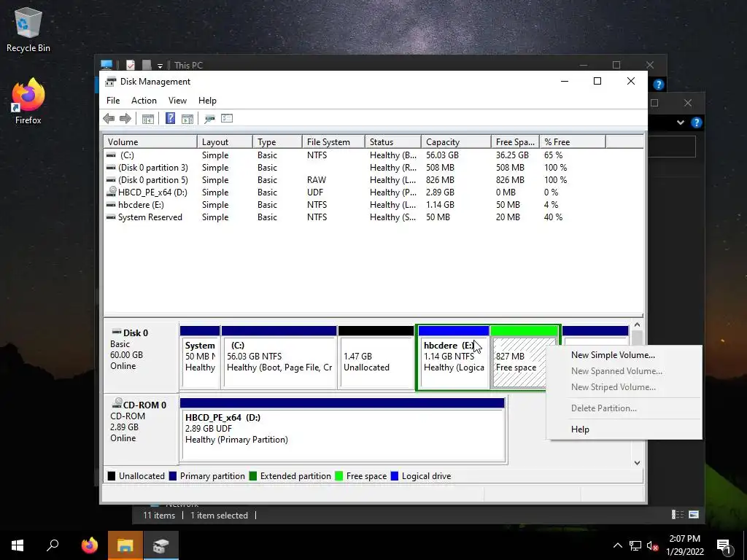This screenshot has height=560, width=747.
Task: Sort by the % Free column header
Action: coord(573,142)
